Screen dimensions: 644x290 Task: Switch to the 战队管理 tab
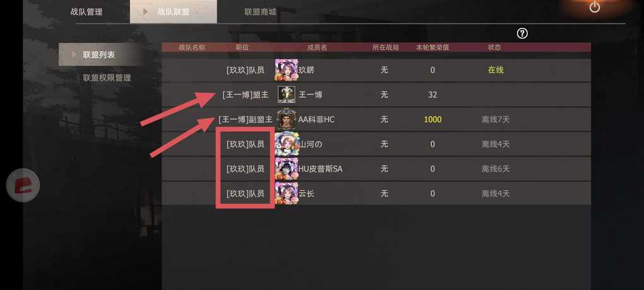[86, 11]
